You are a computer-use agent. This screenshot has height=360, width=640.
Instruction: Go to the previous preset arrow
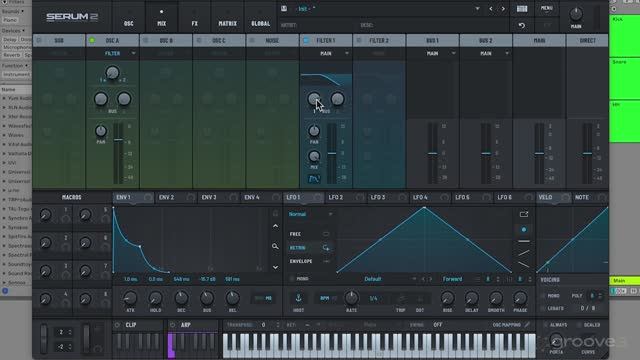(491, 9)
